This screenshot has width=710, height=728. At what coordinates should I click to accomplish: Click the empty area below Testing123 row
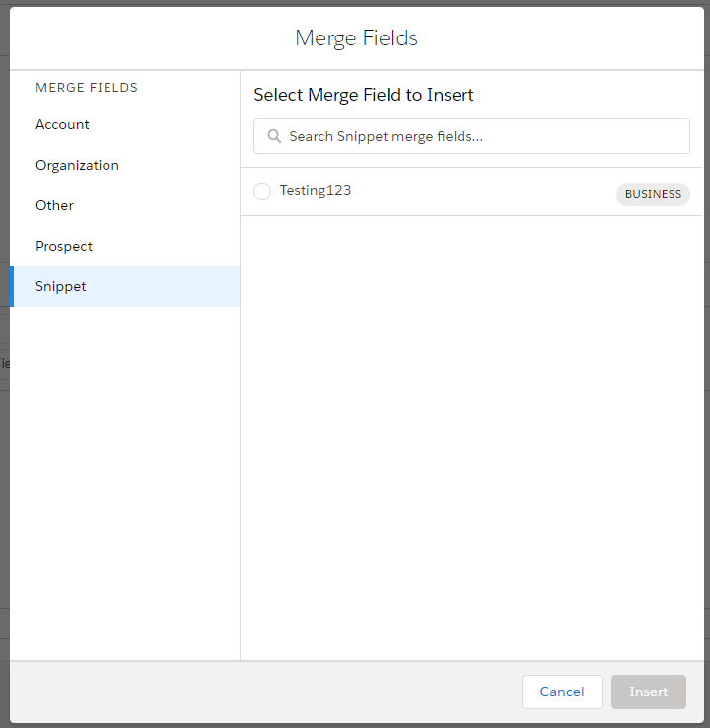[471, 434]
